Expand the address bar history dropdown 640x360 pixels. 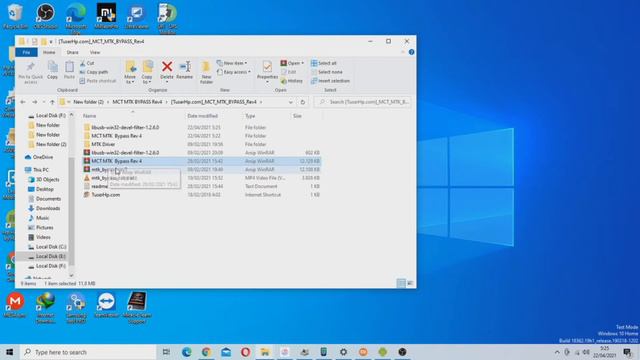pyautogui.click(x=291, y=102)
